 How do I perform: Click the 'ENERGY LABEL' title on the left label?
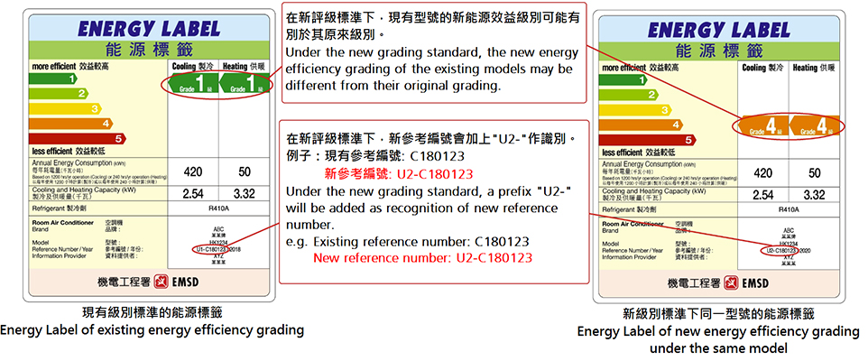pyautogui.click(x=149, y=29)
